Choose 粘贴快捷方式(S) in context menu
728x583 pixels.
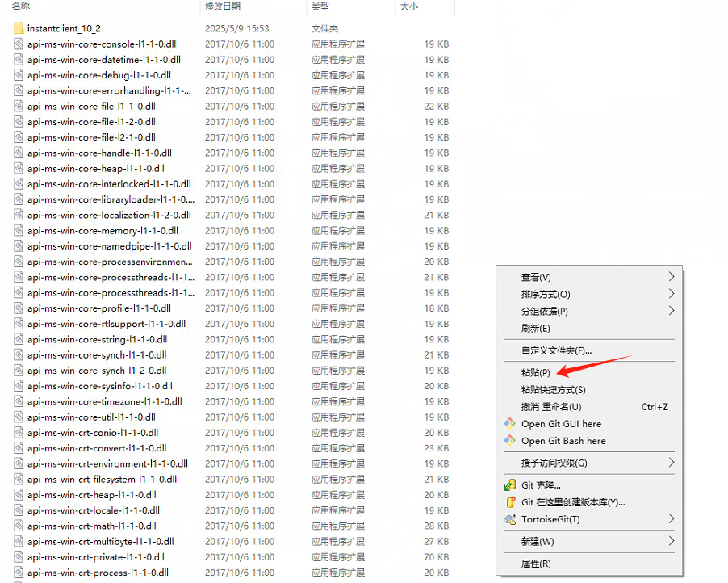[554, 390]
